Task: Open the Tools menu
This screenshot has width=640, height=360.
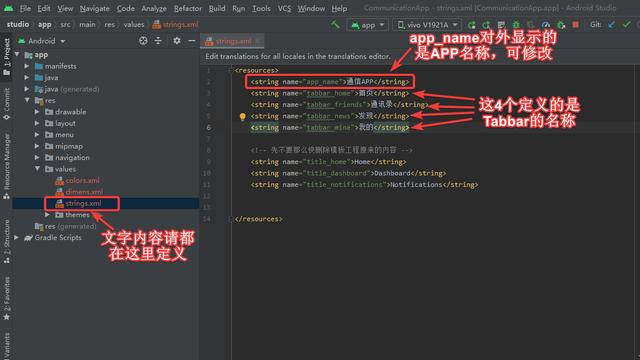Action: pyautogui.click(x=261, y=8)
